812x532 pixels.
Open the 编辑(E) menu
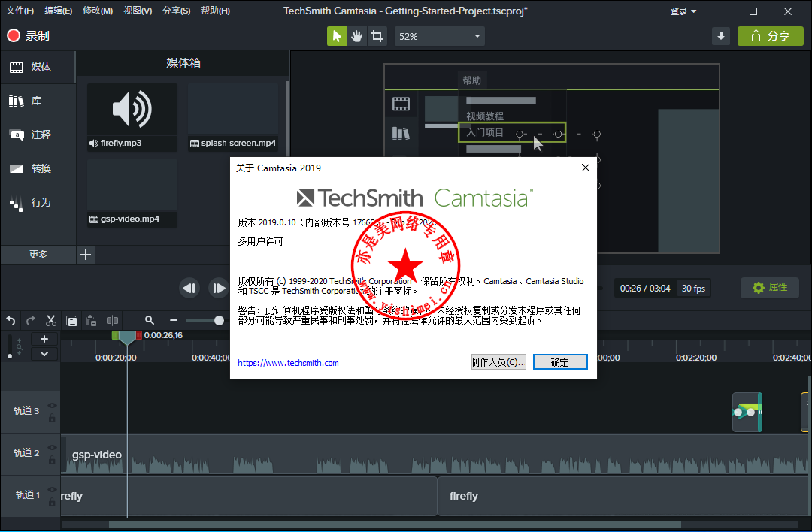(x=58, y=11)
